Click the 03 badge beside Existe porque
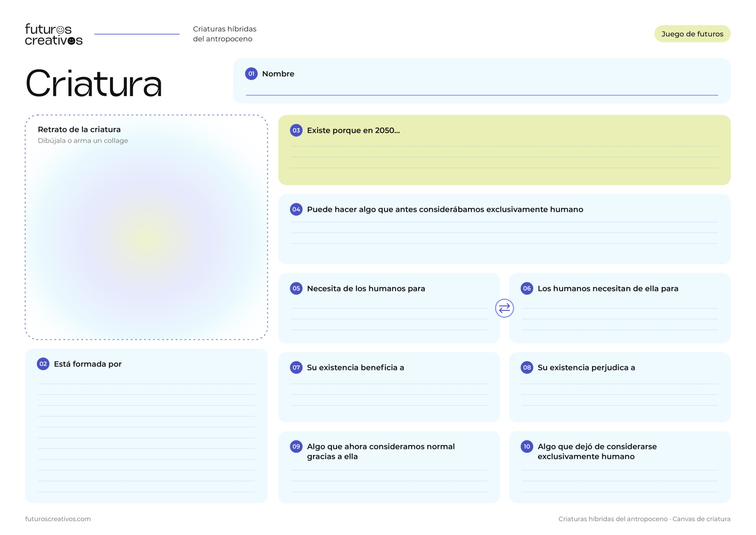The image size is (756, 535). 296,130
